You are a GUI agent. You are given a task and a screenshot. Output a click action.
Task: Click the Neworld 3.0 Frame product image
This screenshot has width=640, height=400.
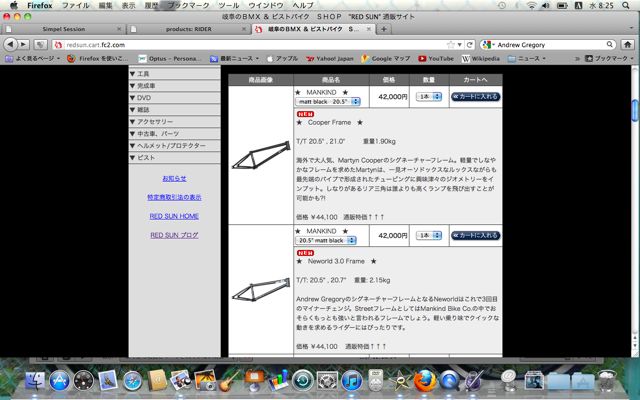261,290
